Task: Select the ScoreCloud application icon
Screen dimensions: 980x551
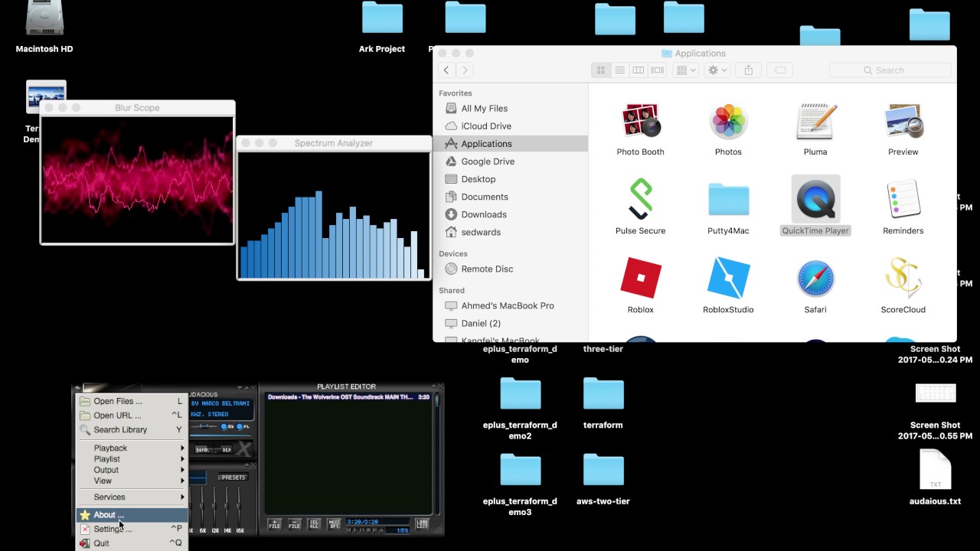Action: [903, 278]
